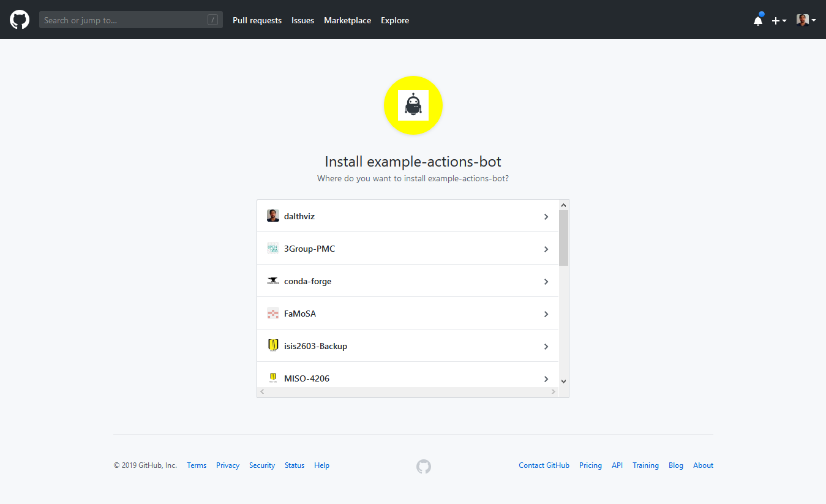826x504 pixels.
Task: Open the Explore nav item
Action: (395, 20)
